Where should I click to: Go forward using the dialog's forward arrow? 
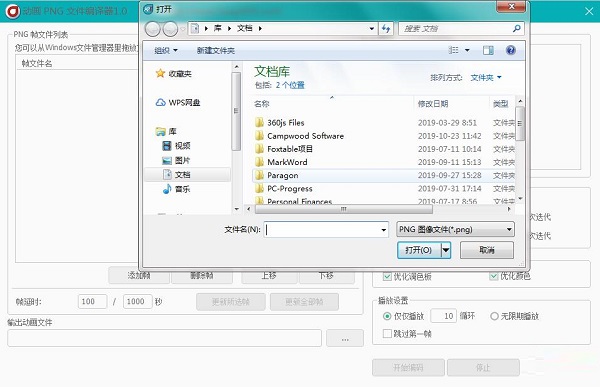point(170,29)
